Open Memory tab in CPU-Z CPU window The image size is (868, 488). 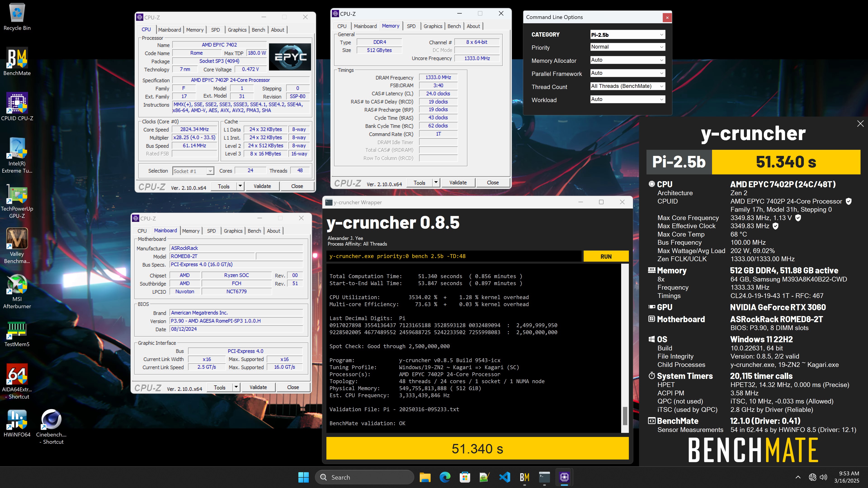click(195, 30)
